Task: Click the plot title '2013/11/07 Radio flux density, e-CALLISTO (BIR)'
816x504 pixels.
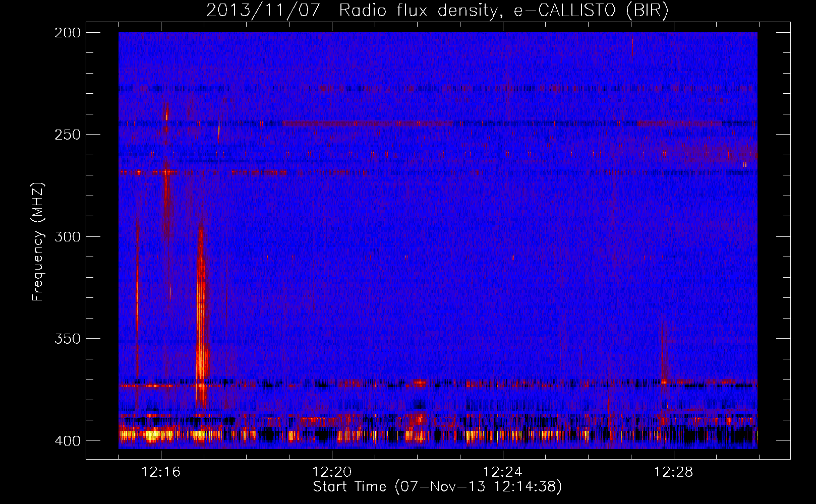Action: tap(437, 10)
